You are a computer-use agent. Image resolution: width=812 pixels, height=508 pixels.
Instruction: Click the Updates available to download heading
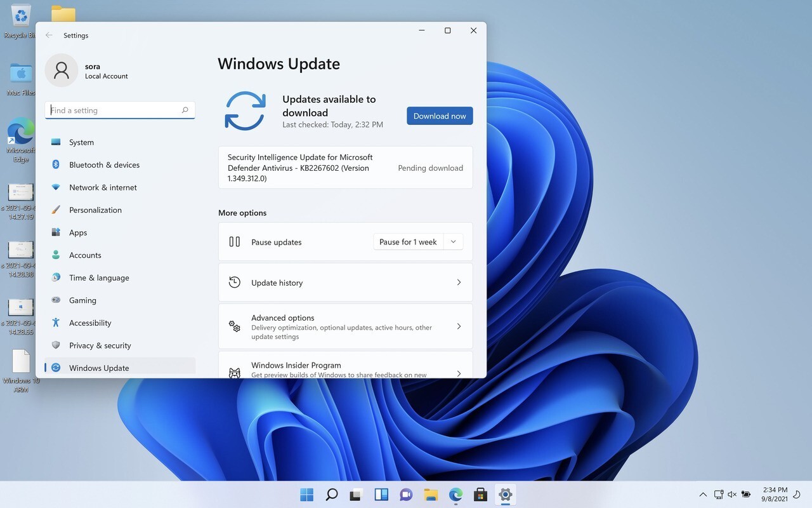(329, 106)
